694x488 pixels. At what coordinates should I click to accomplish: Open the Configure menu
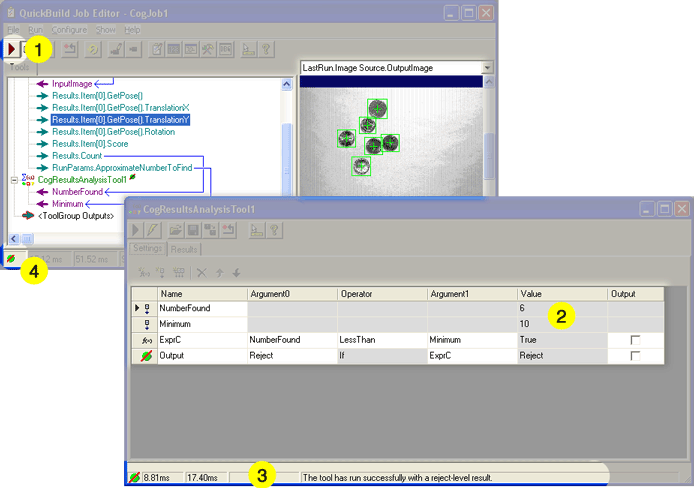(x=69, y=30)
